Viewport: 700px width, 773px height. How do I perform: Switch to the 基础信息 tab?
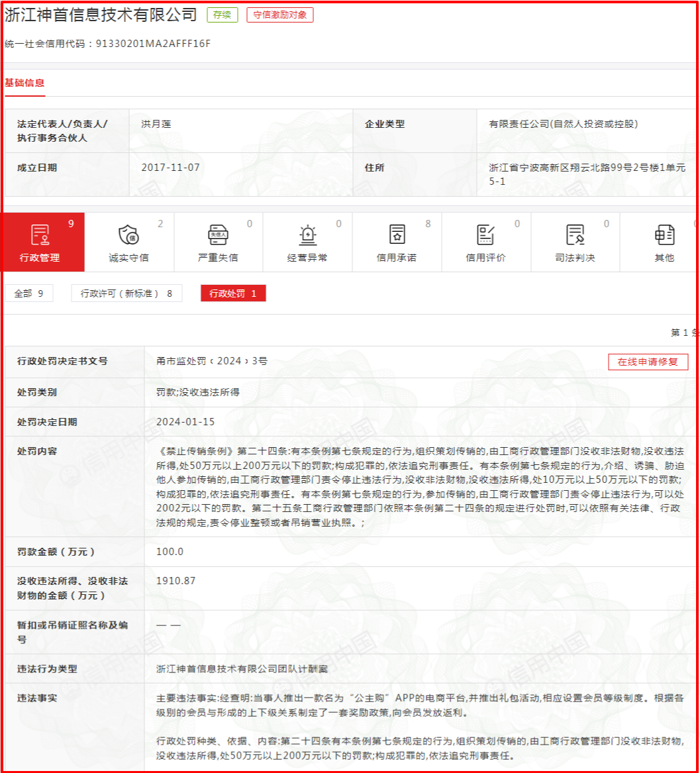[x=25, y=83]
